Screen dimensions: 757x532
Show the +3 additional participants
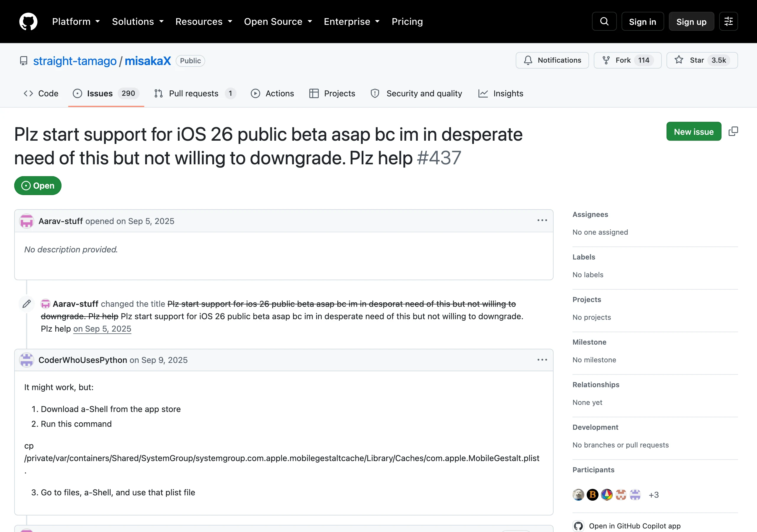pos(654,495)
